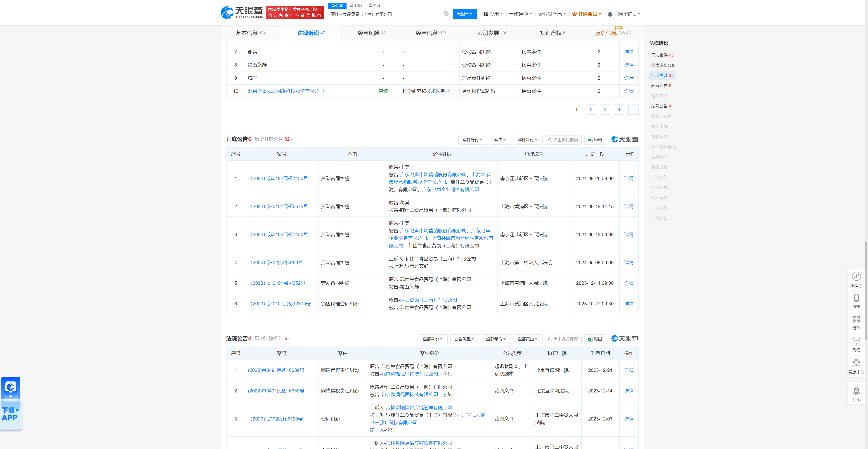Expand the 案件身份 filter dropdown
This screenshot has width=868, height=449.
pyautogui.click(x=472, y=140)
